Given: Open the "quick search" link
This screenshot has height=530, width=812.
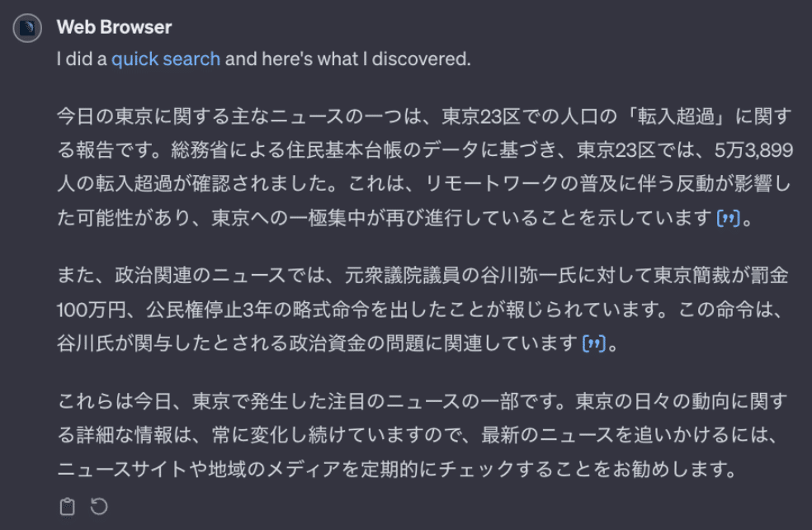Looking at the screenshot, I should click(x=166, y=59).
